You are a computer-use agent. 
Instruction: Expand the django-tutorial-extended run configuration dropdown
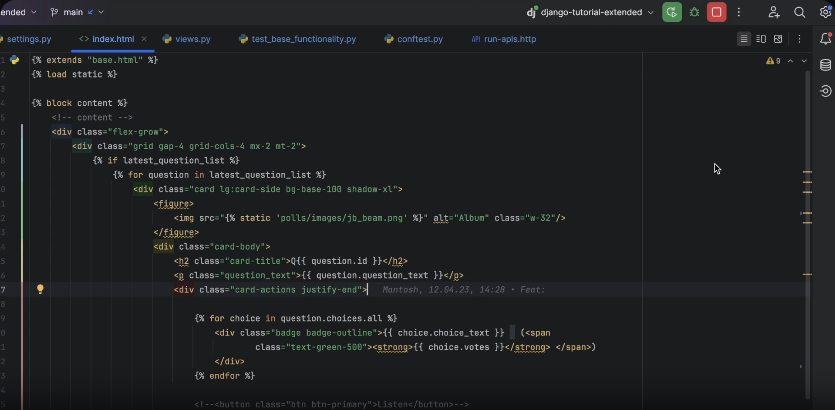pyautogui.click(x=651, y=12)
